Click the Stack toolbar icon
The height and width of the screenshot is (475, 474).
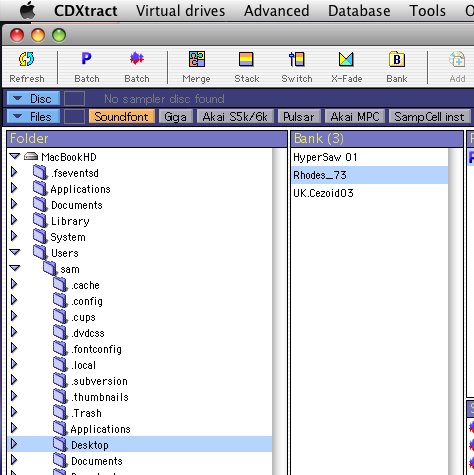[247, 60]
